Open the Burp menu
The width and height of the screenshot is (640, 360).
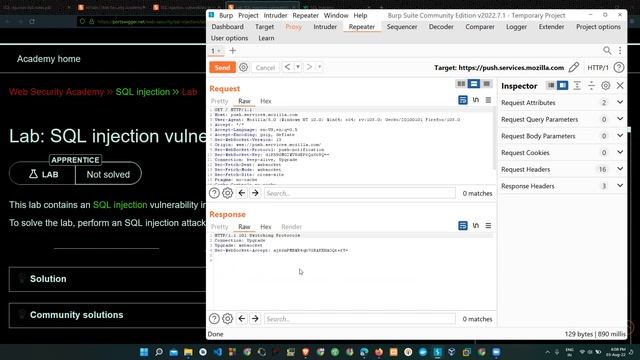click(226, 15)
